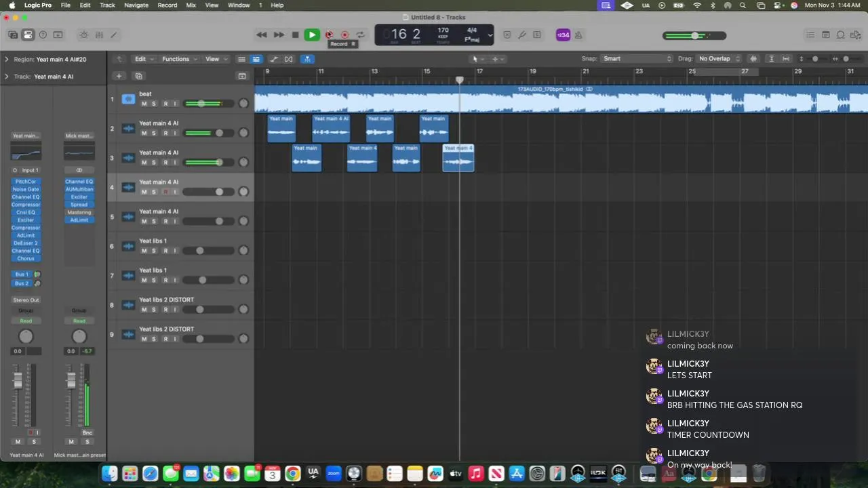Open the LCD display mode chevron

tap(490, 35)
